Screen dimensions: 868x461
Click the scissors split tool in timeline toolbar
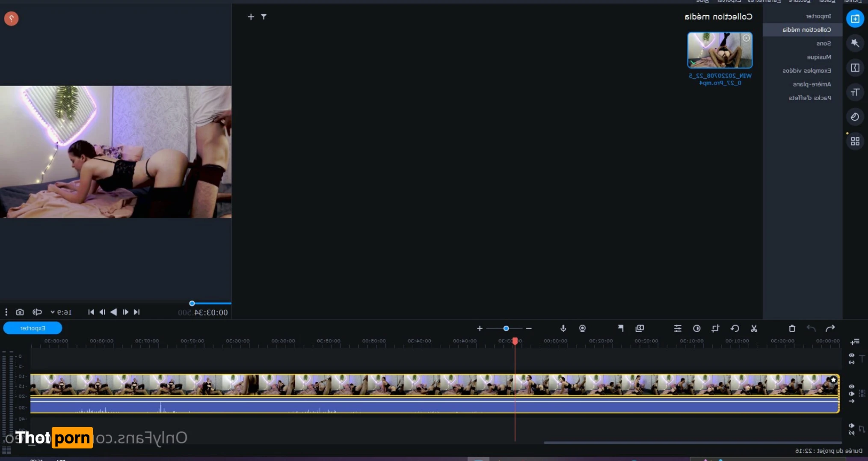[754, 328]
